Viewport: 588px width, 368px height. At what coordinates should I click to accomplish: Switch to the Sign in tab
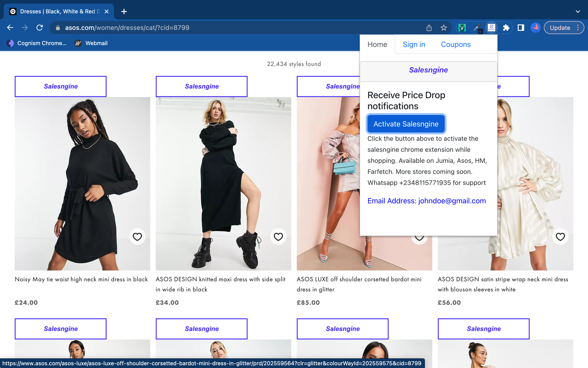pos(414,44)
